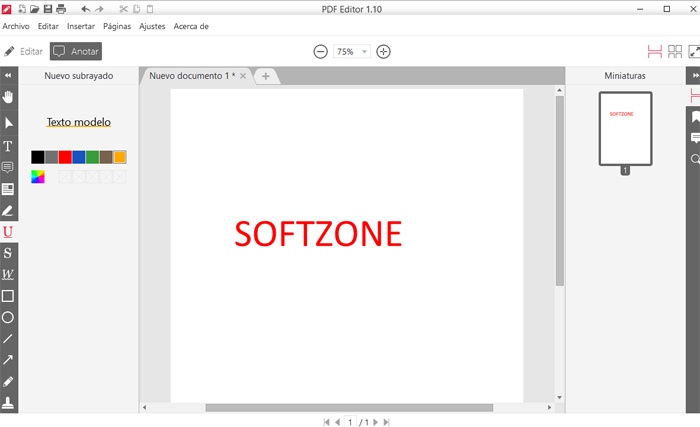Image resolution: width=700 pixels, height=427 pixels.
Task: Go to the previous page
Action: coord(338,422)
